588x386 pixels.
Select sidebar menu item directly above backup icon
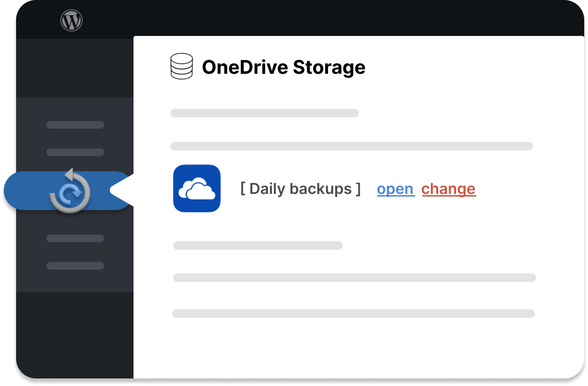pyautogui.click(x=75, y=152)
